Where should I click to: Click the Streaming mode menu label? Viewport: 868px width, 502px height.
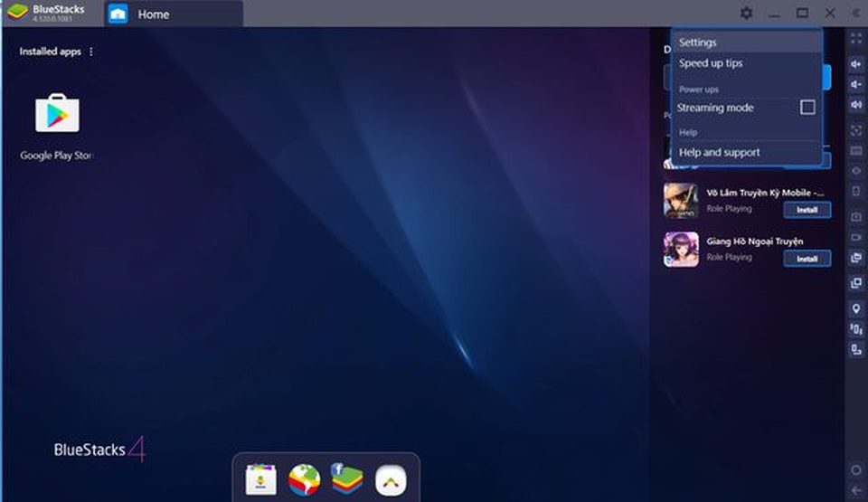715,108
